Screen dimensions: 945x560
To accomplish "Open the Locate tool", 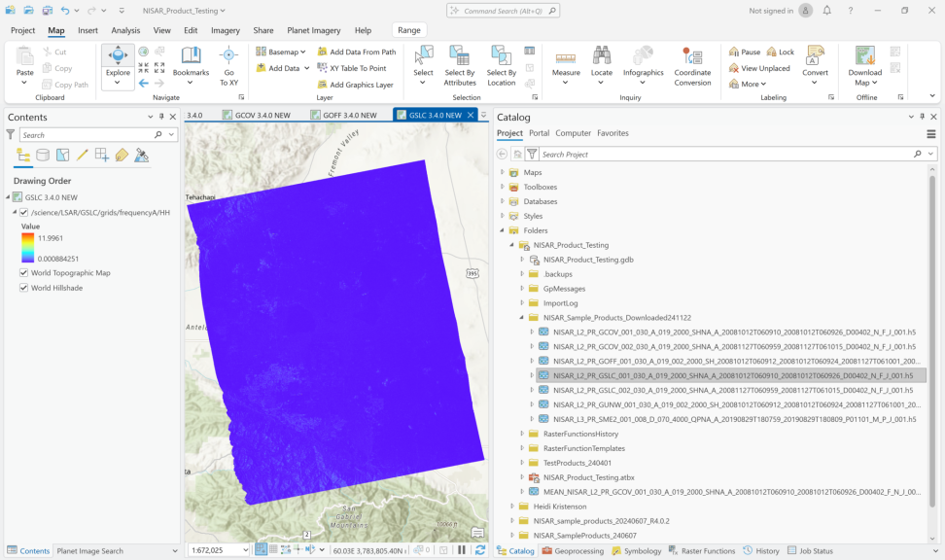I will 602,65.
